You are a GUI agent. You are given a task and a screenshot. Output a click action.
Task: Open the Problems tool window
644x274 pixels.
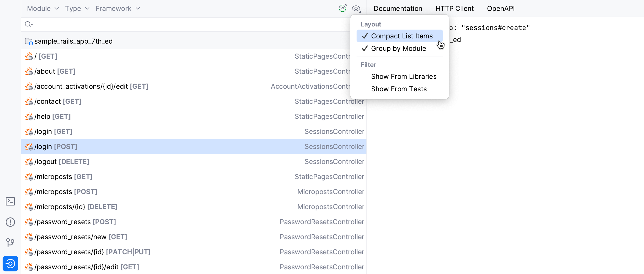10,222
